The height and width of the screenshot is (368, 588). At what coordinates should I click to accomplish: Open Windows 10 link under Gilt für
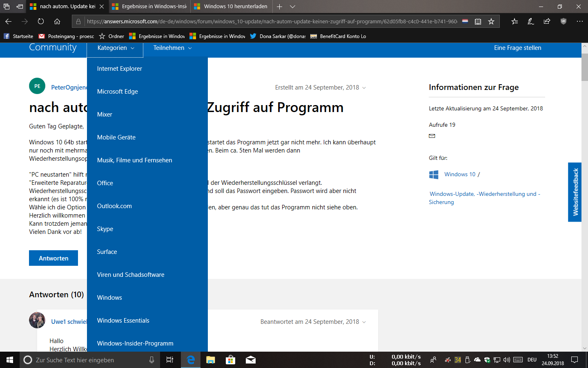click(x=460, y=174)
